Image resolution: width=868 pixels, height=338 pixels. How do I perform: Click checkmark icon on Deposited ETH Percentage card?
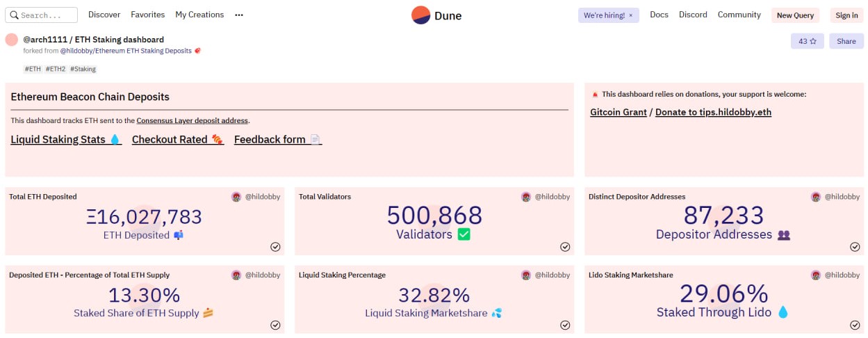pos(275,325)
